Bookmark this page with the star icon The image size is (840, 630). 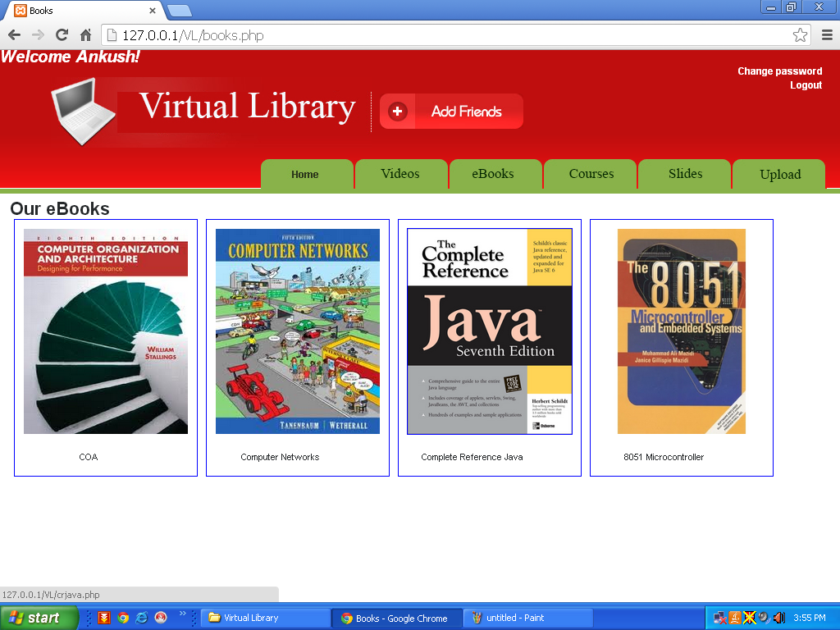(800, 35)
